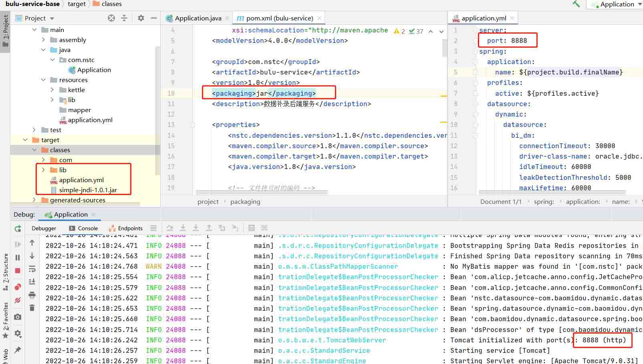Viewport: 643px width, 364px height.
Task: Click fold toggle beside properties line 13
Action: [x=192, y=125]
